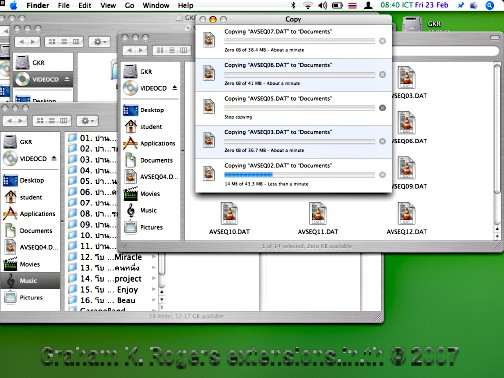Screen dimensions: 504x378
Task: Open Movies in front-left window sidebar
Action: 30,264
